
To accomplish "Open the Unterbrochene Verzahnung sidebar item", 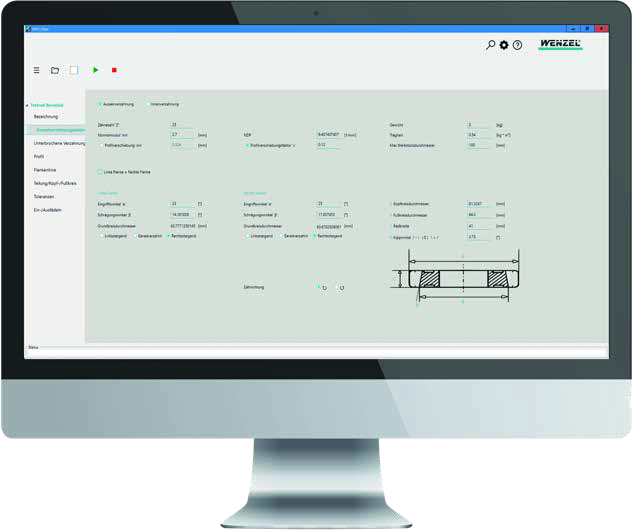I will coord(59,143).
